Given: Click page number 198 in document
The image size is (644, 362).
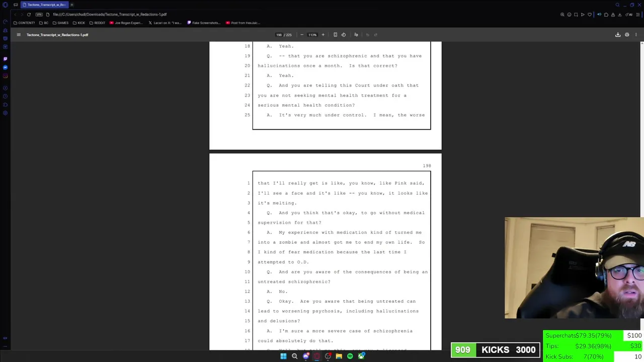Looking at the screenshot, I should pos(427,165).
